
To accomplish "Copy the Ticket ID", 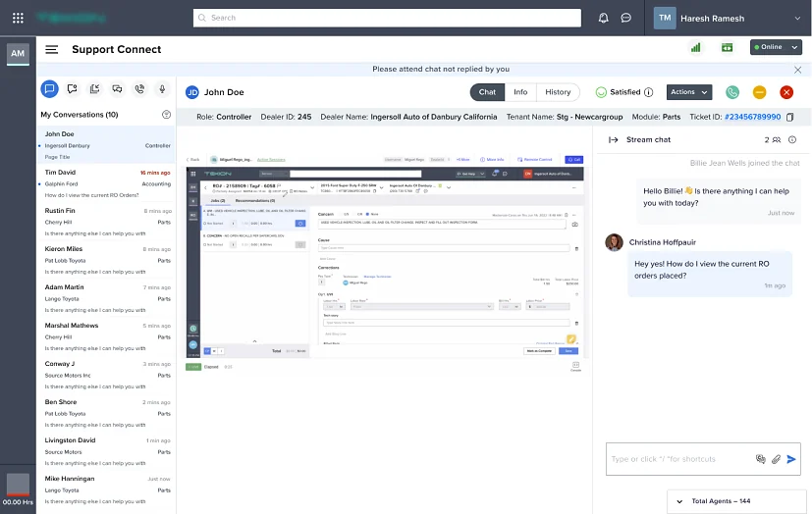I will pyautogui.click(x=789, y=118).
